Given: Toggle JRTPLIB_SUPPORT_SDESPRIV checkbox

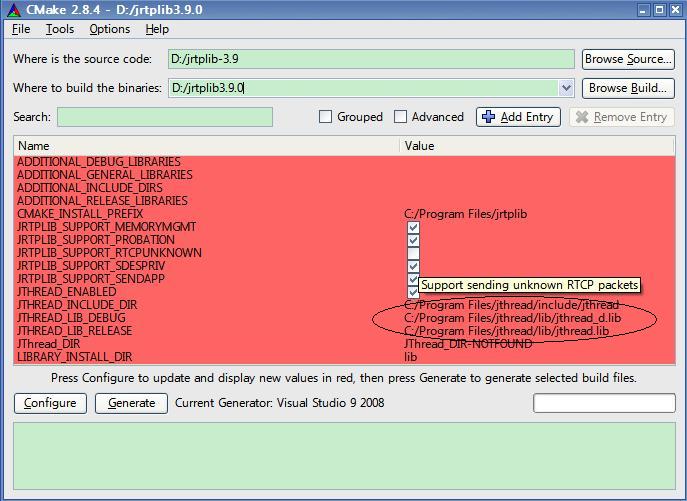Looking at the screenshot, I should coord(413,266).
